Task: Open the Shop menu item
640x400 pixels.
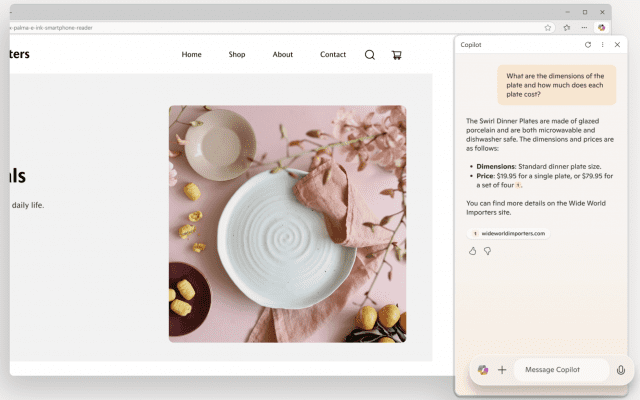Action: [237, 54]
